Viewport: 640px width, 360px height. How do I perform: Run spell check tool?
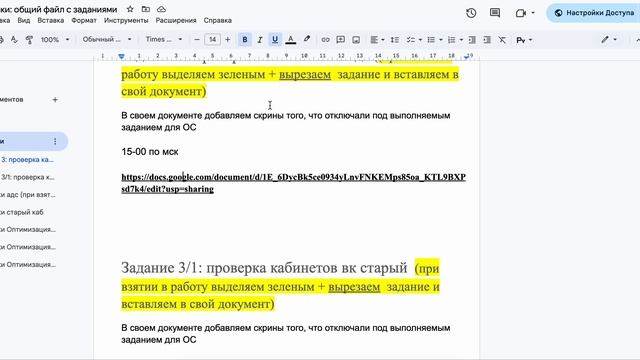tap(14, 40)
